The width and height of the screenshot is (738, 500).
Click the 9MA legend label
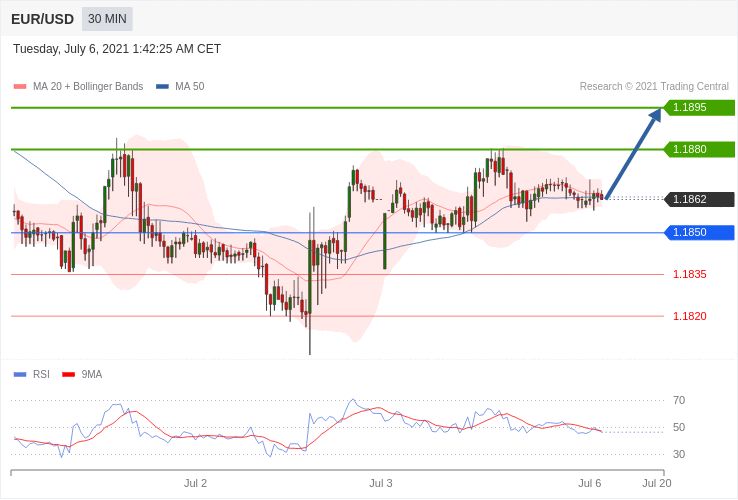point(92,375)
